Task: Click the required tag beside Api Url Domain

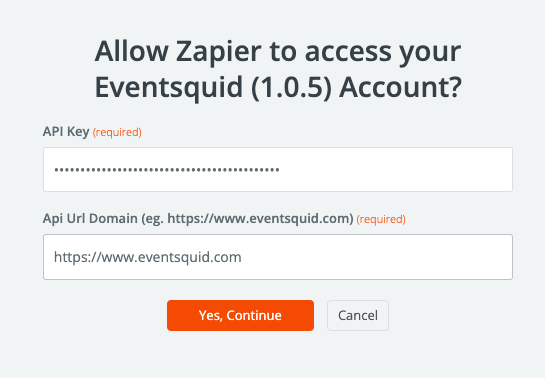Action: [x=381, y=219]
